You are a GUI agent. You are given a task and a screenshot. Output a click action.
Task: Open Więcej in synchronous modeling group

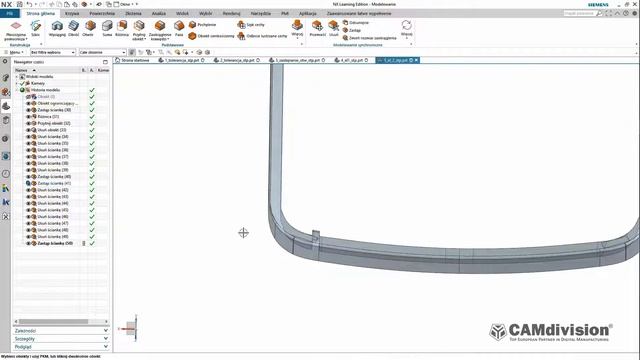pyautogui.click(x=407, y=29)
